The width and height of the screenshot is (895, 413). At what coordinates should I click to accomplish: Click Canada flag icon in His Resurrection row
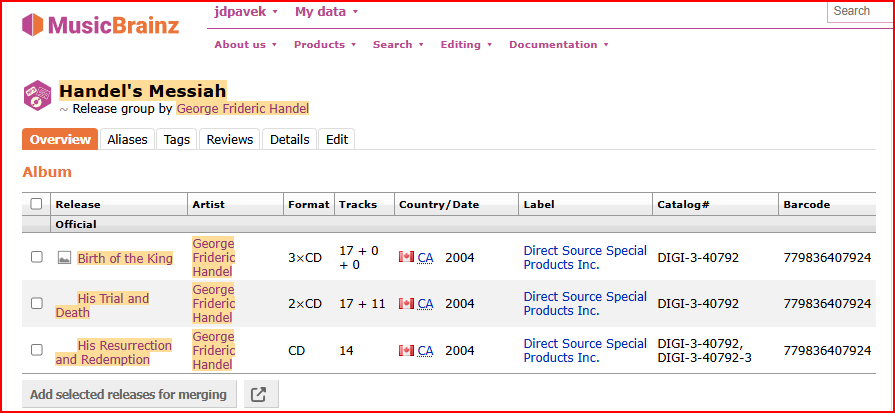[406, 350]
